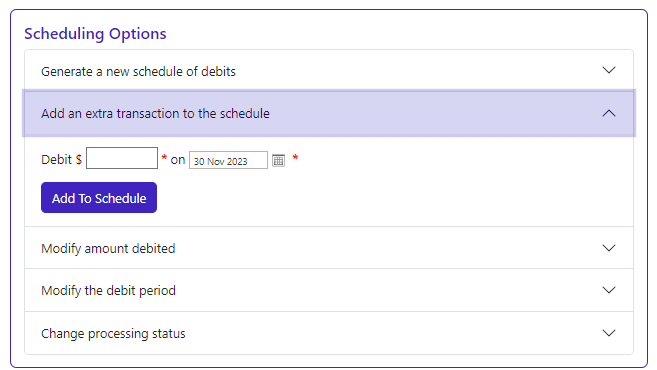Click the 'on' label before the date
The width and height of the screenshot is (657, 370).
[x=178, y=160]
